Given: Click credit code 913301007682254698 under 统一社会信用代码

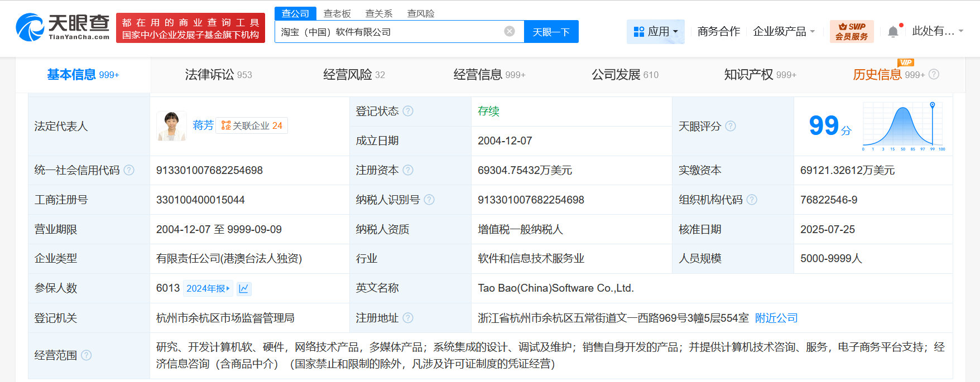Looking at the screenshot, I should pos(209,170).
